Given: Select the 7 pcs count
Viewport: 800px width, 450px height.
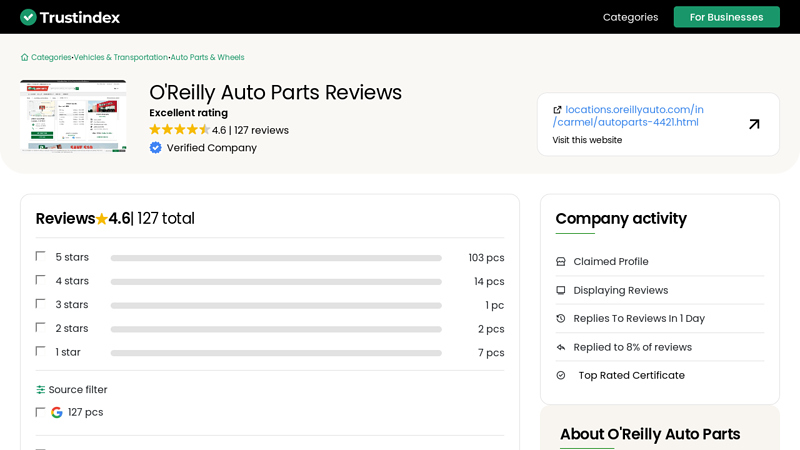Looking at the screenshot, I should [491, 353].
